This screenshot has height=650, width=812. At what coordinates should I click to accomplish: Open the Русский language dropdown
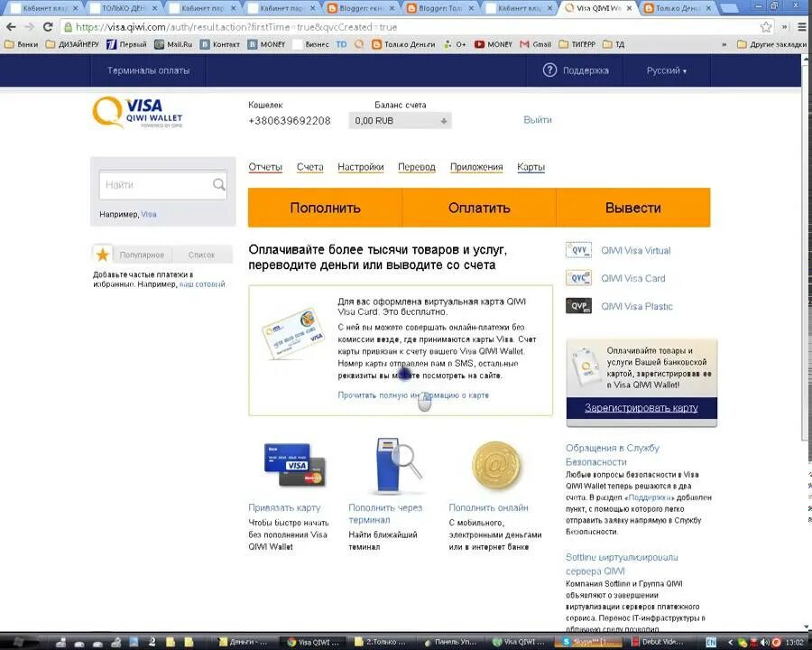667,70
